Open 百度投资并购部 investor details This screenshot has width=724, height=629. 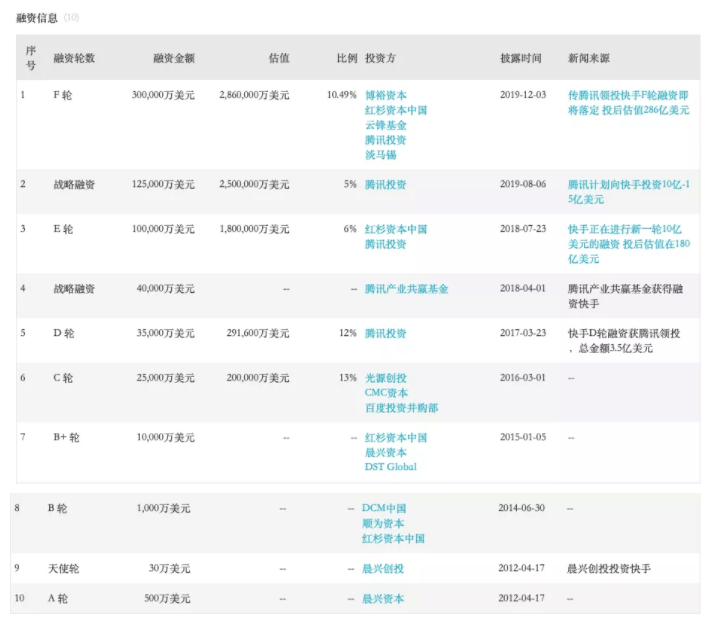(401, 408)
